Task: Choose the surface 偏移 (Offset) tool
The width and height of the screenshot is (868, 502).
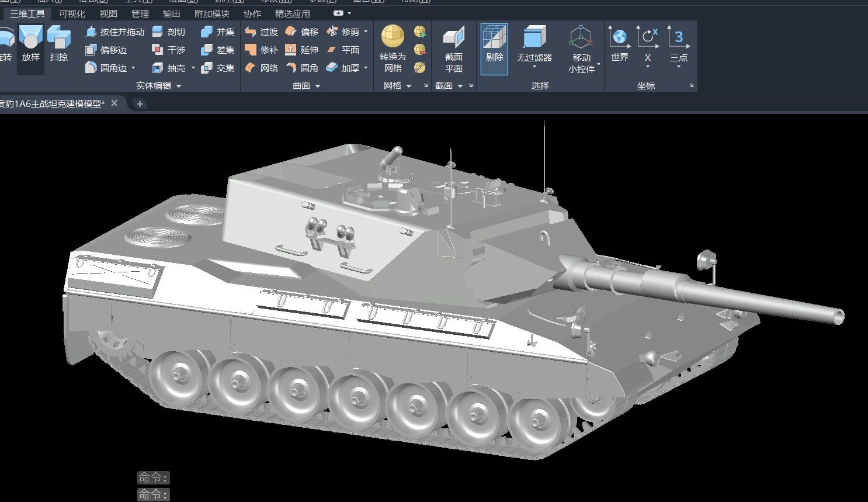Action: coord(302,32)
